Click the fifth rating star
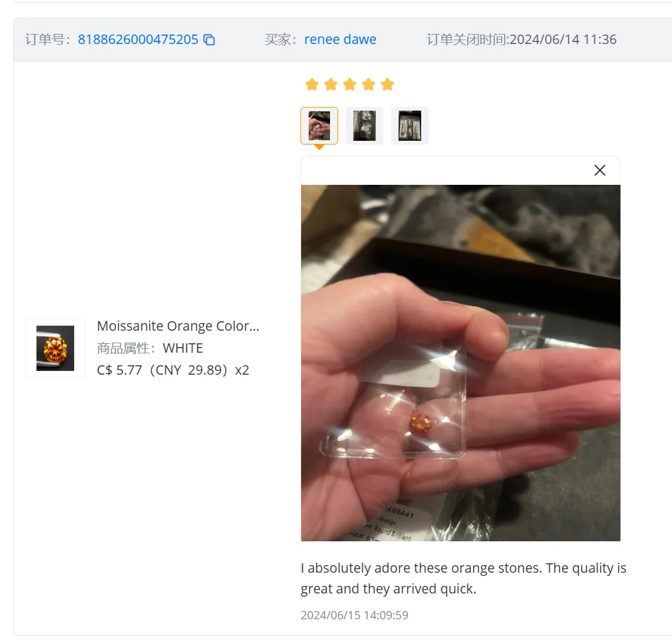This screenshot has width=672, height=640. pos(387,84)
